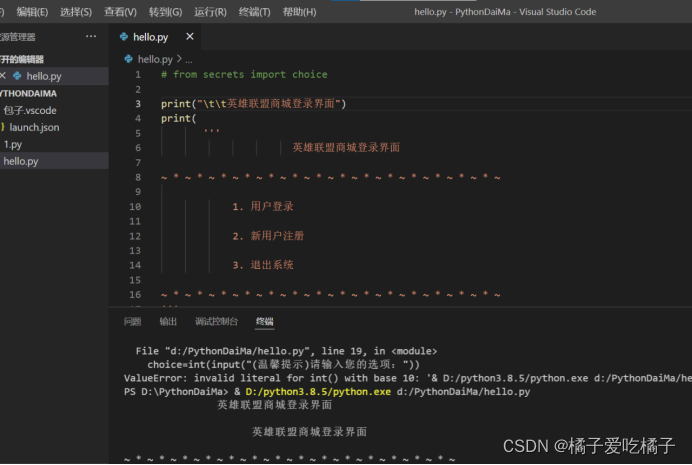
Task: Close the hello.py editor tab
Action: pyautogui.click(x=190, y=37)
